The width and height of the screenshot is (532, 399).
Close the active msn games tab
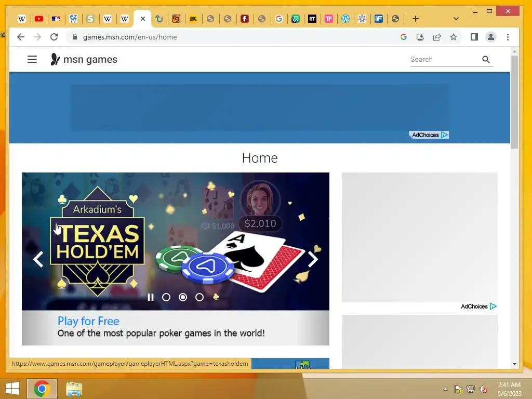pyautogui.click(x=143, y=19)
